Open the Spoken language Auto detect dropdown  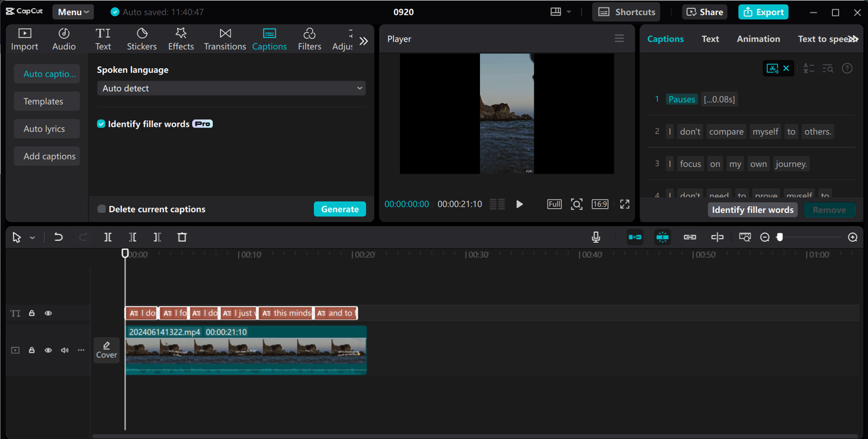[x=231, y=88]
